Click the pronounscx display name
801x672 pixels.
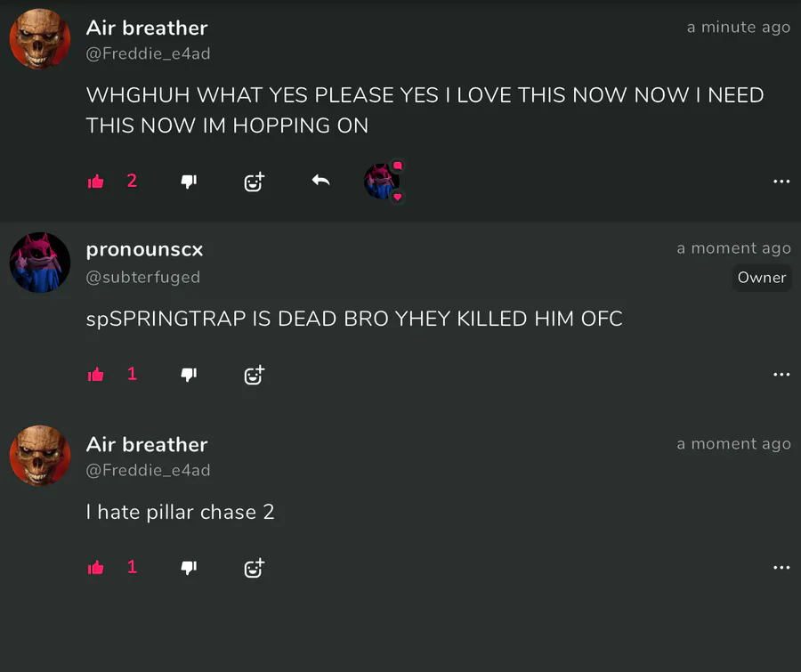click(144, 250)
